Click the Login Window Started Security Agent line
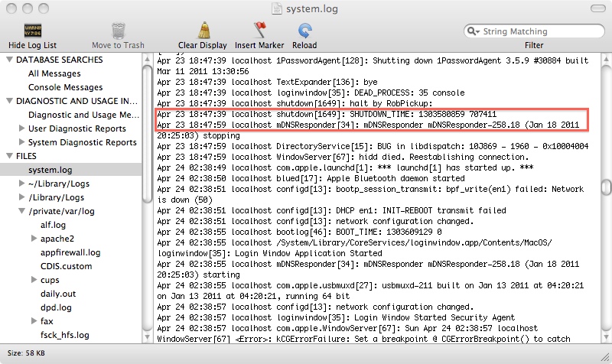 point(336,317)
